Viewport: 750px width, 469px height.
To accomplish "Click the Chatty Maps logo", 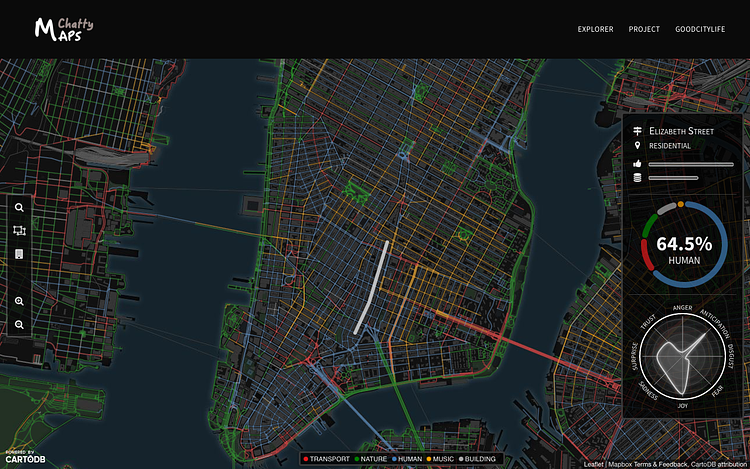I will point(64,30).
